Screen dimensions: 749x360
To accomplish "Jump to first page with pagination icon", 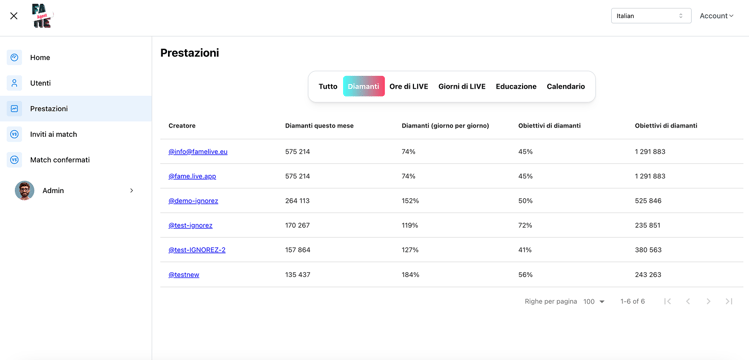I will (x=668, y=301).
